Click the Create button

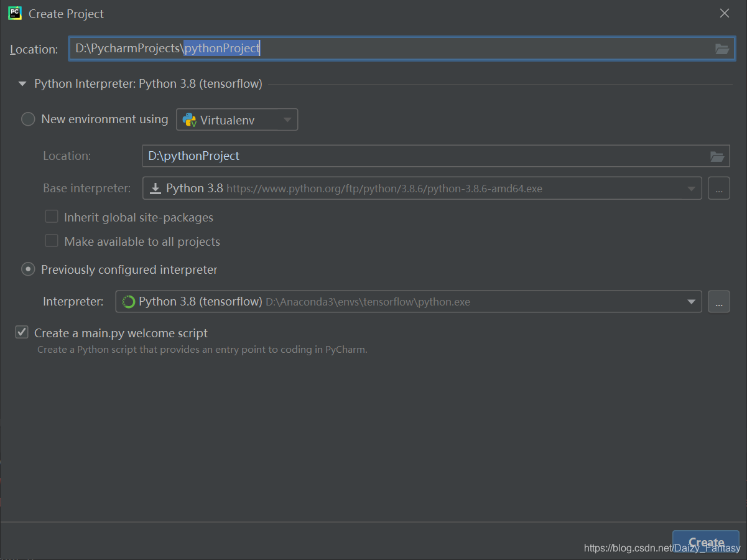pos(706,543)
